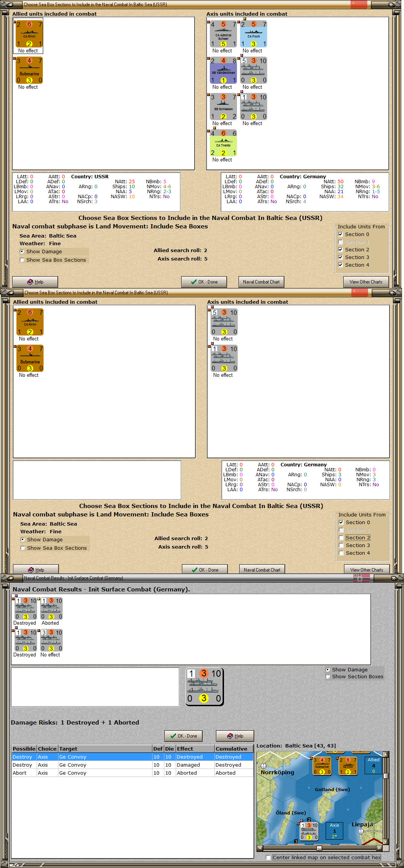Uncheck Section 0 in middle window
This screenshot has width=404, height=868.
(341, 522)
